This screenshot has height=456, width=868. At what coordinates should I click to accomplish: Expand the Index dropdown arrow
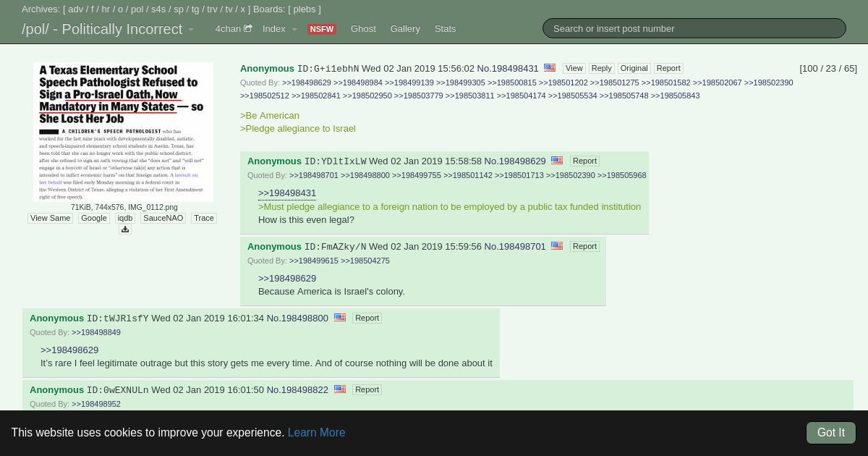tap(294, 30)
